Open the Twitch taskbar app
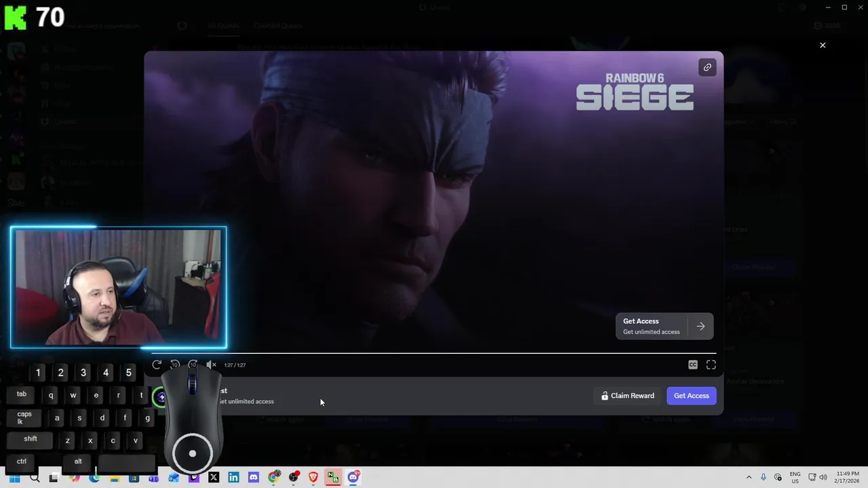Image resolution: width=868 pixels, height=488 pixels. 194,477
